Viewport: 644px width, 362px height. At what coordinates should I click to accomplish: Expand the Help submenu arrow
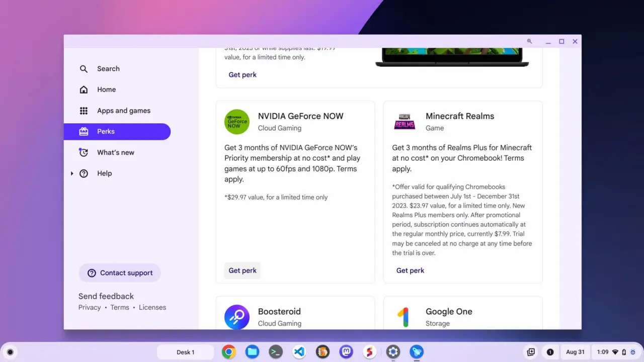pyautogui.click(x=72, y=173)
